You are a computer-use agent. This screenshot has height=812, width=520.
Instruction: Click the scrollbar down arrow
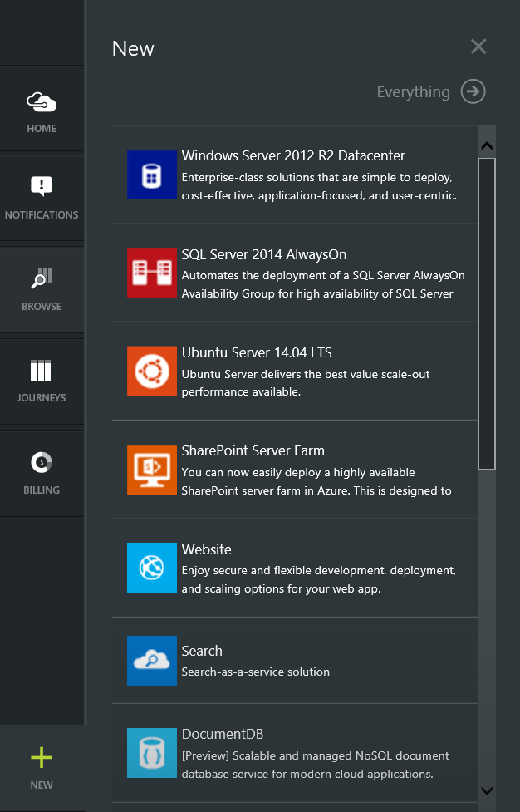[487, 790]
